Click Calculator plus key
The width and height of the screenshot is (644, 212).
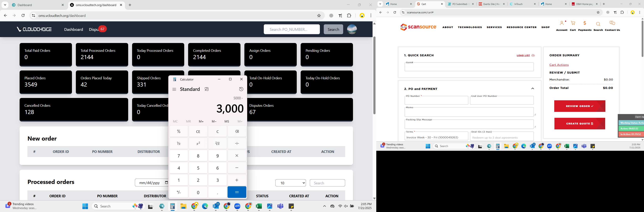point(237,180)
